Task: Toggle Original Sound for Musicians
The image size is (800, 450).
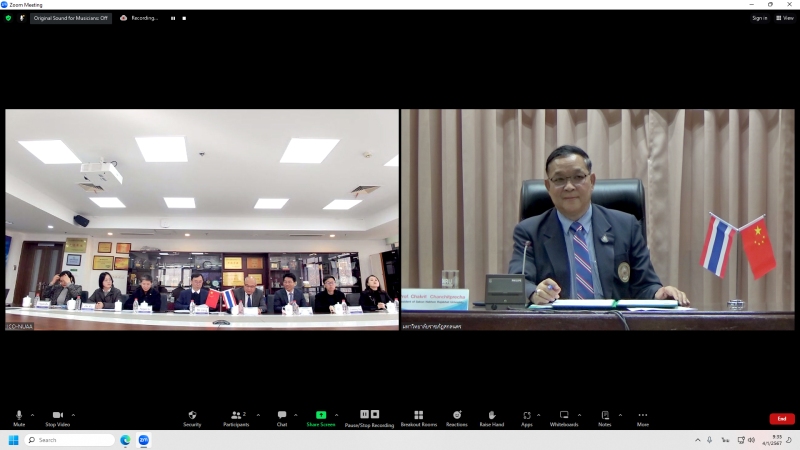Action: point(70,18)
